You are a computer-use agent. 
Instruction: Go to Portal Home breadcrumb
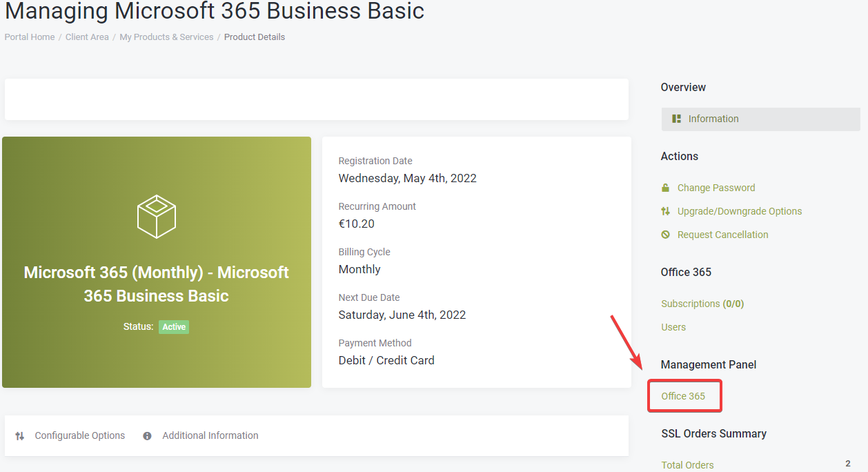coord(30,37)
